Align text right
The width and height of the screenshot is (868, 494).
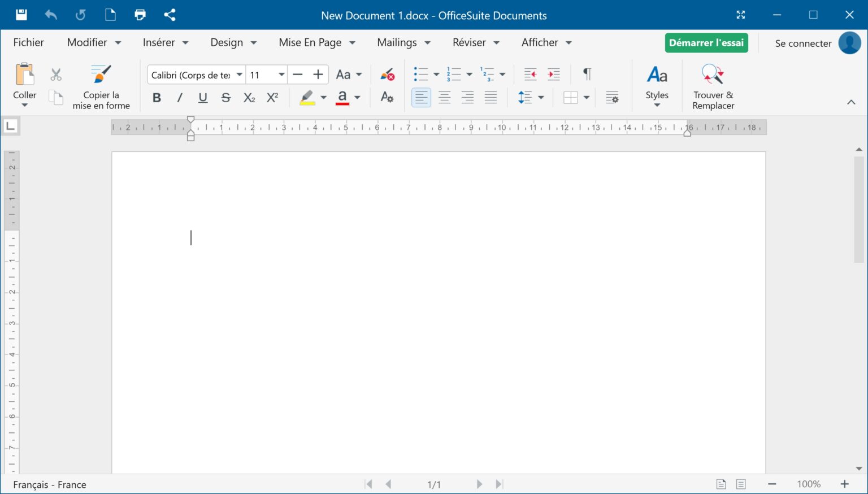pos(467,98)
